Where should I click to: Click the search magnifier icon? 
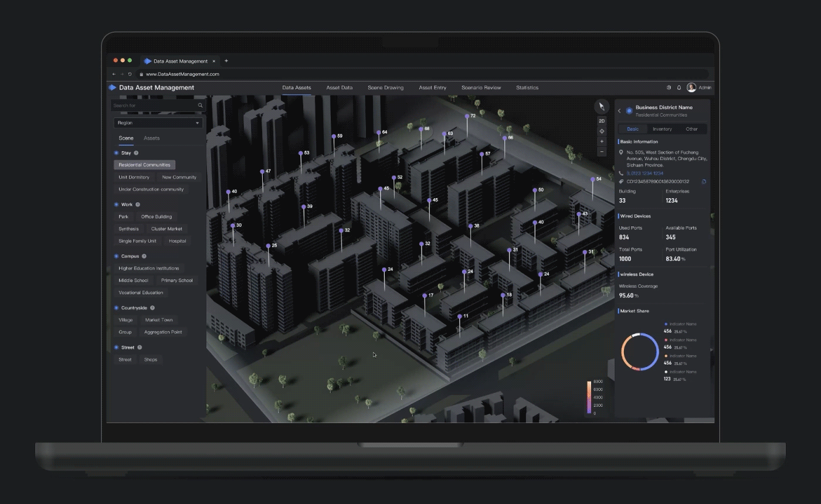pyautogui.click(x=200, y=105)
